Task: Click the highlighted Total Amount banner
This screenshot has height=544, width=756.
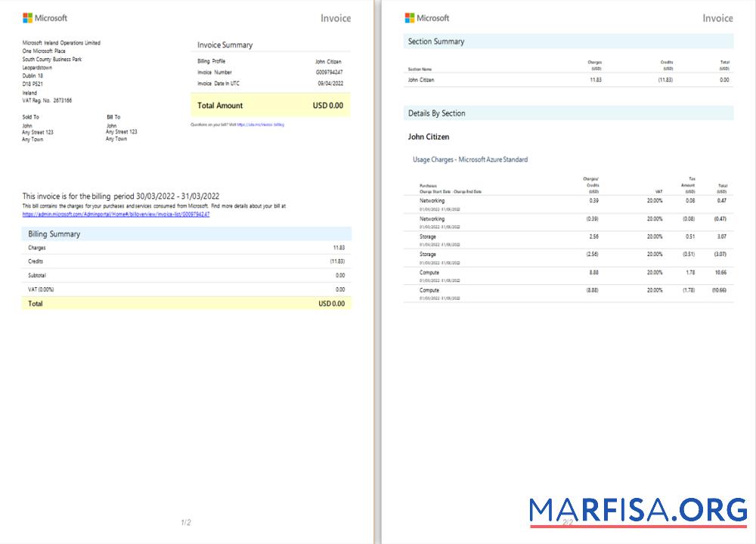Action: click(x=268, y=105)
